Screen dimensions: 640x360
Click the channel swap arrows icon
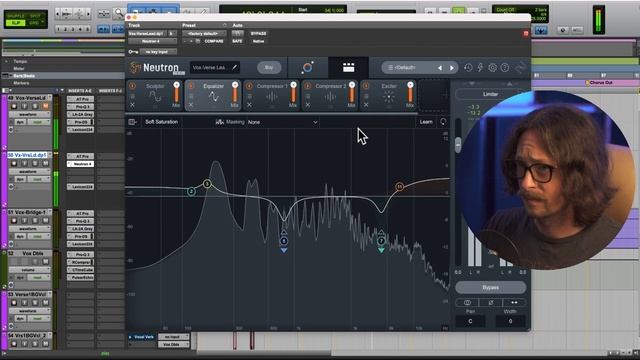coord(514,302)
